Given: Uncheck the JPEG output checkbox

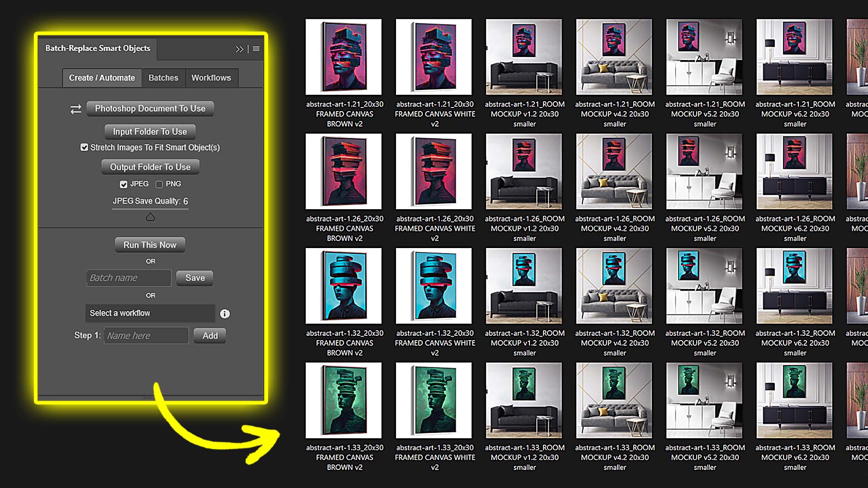Looking at the screenshot, I should coord(123,184).
